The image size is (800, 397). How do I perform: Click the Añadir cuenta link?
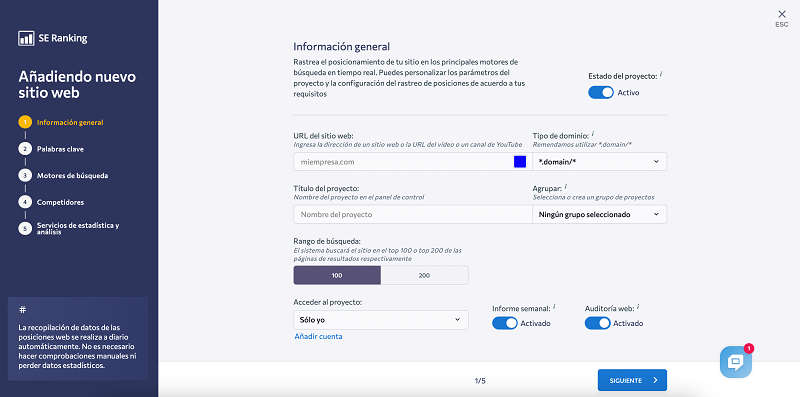pyautogui.click(x=318, y=336)
